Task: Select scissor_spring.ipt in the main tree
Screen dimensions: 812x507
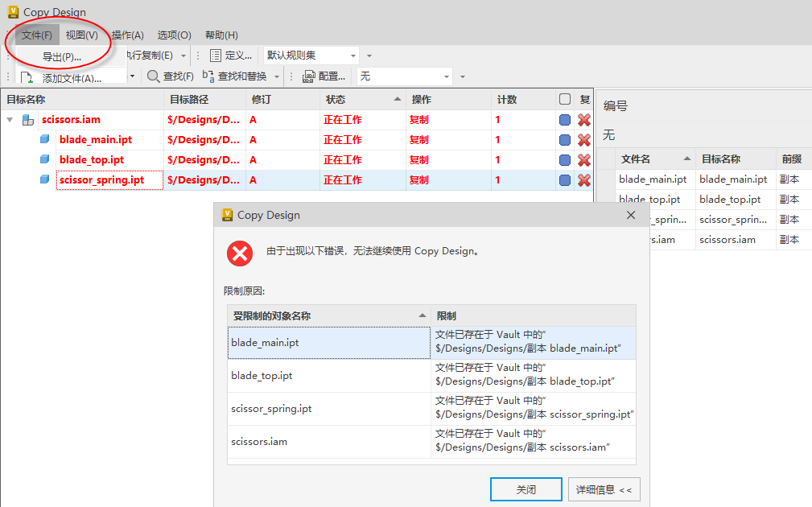Action: click(x=101, y=180)
